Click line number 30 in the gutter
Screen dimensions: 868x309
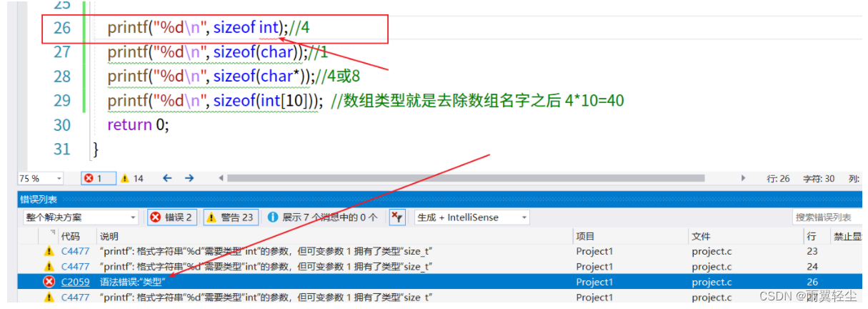[62, 124]
